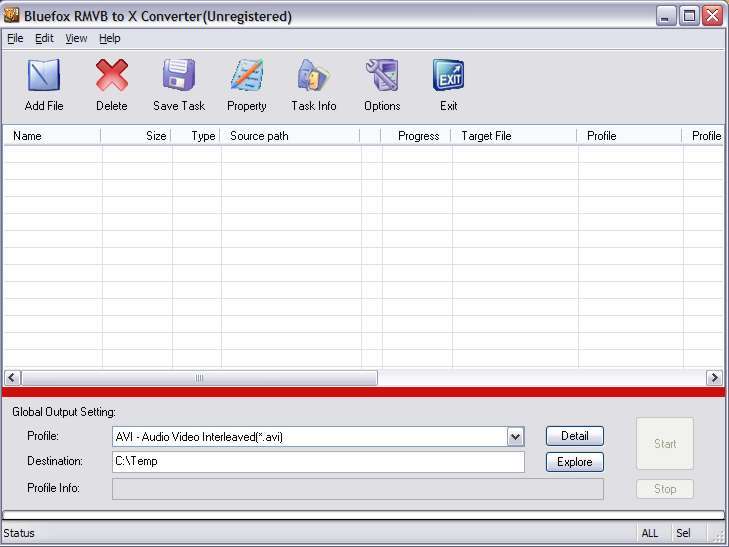Click the first Profile column header
Viewport: 729px width, 547px height.
(x=630, y=136)
